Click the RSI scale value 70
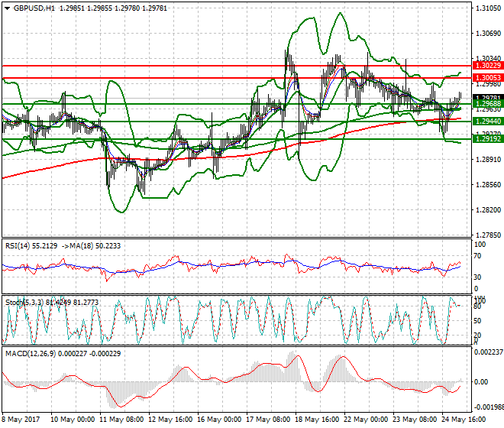This screenshot has width=504, height=428. click(477, 256)
